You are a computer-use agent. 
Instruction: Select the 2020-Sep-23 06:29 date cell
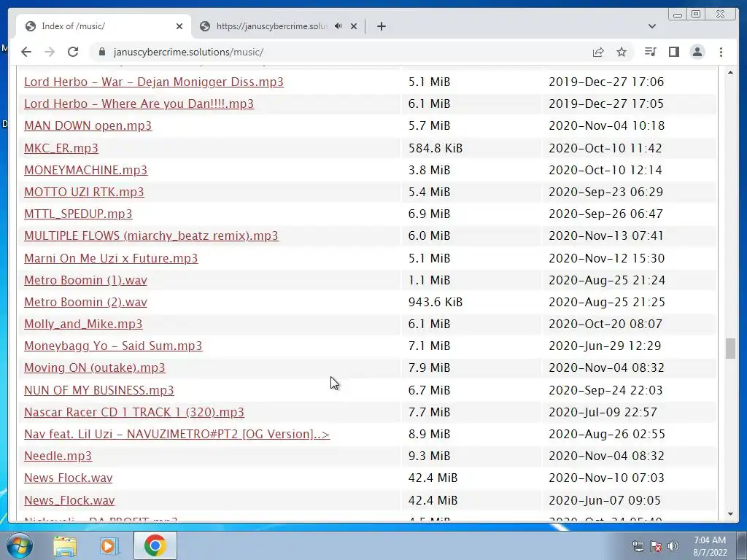[606, 192]
